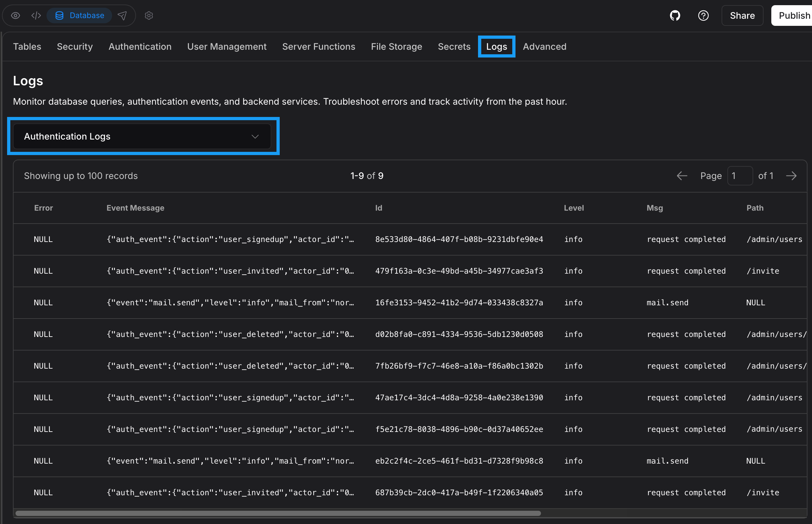Viewport: 812px width, 524px height.
Task: Click the eye preview icon in toolbar
Action: tap(16, 16)
